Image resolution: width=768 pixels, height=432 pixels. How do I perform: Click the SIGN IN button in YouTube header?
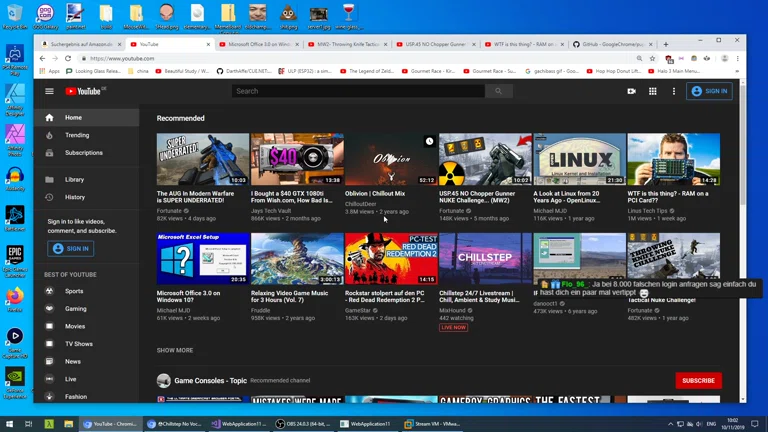[x=709, y=91]
